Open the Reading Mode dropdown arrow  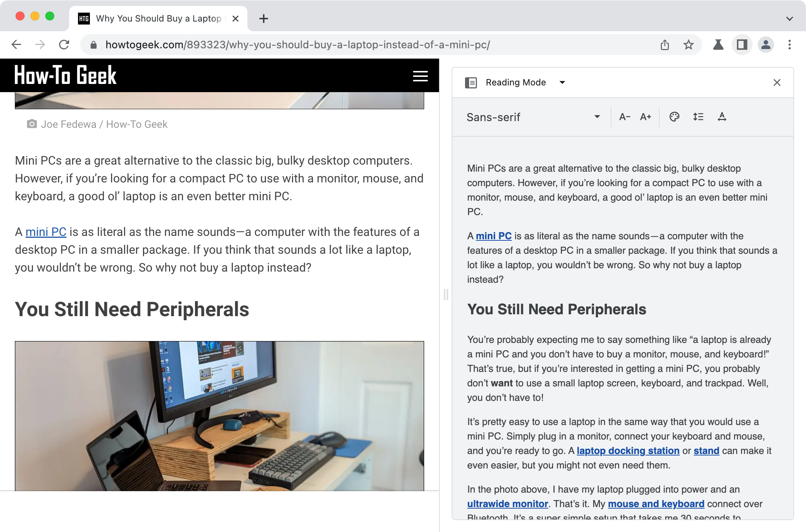[563, 82]
